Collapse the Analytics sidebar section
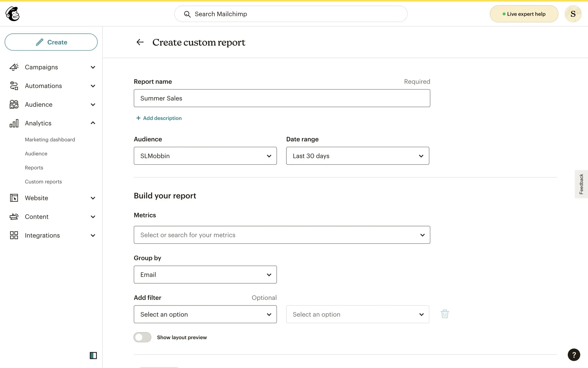The width and height of the screenshot is (588, 368). (93, 123)
